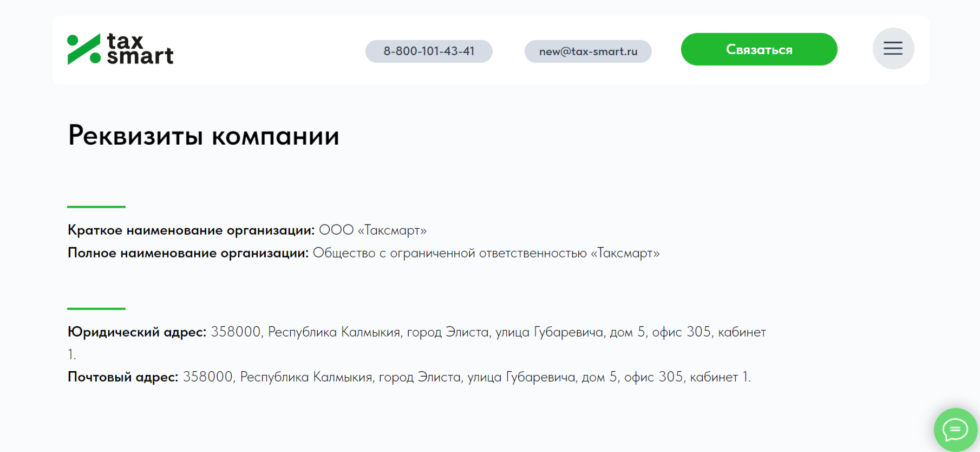Click the heading Реквизиты компании
This screenshot has height=452, width=980.
[204, 135]
